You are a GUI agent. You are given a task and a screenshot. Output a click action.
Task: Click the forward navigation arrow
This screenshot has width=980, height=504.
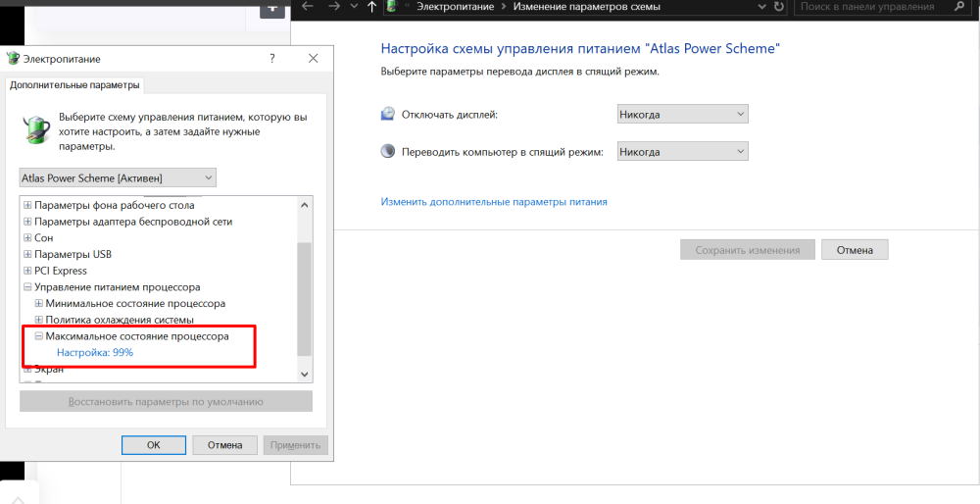click(x=334, y=7)
